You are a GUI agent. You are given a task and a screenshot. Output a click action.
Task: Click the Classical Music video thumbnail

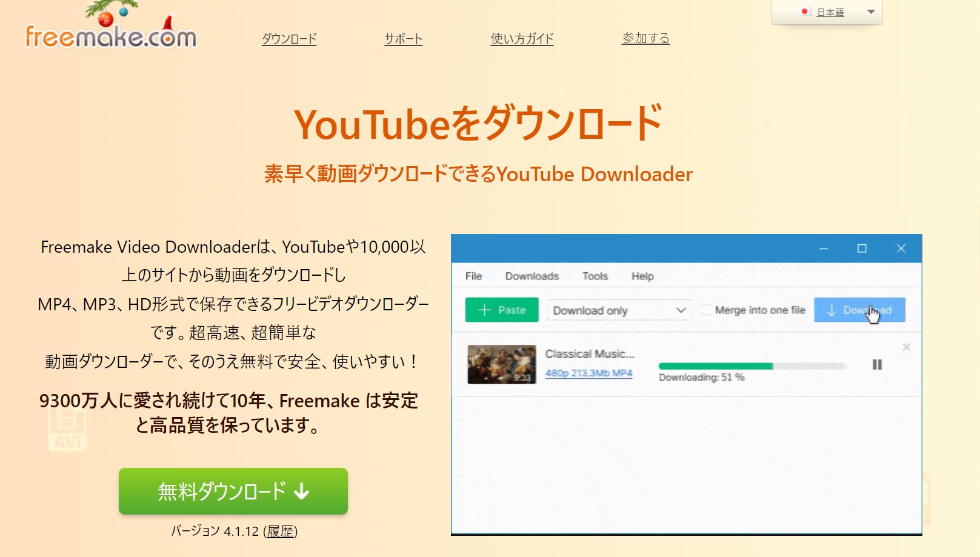502,364
